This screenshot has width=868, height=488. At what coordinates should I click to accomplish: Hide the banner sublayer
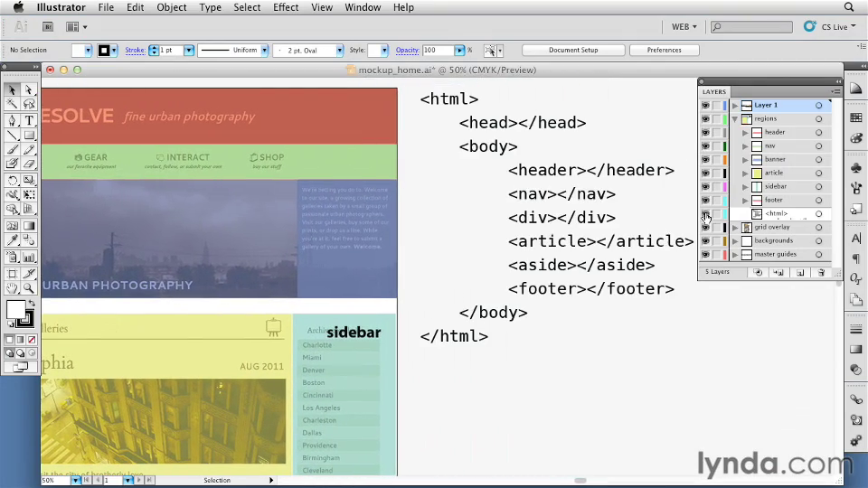(705, 159)
